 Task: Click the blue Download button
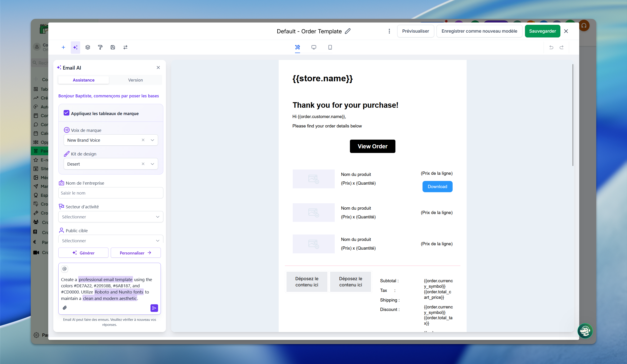pos(437,186)
